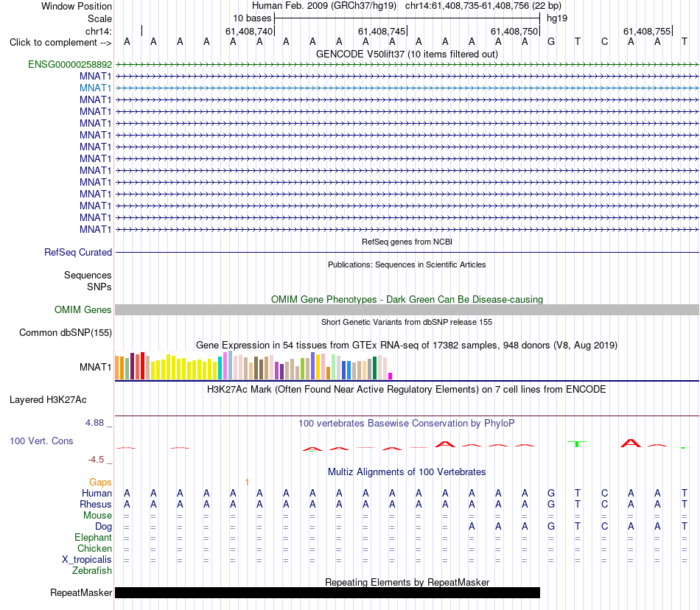
Task: Click the 'Click to complement -->' label
Action: [60, 43]
